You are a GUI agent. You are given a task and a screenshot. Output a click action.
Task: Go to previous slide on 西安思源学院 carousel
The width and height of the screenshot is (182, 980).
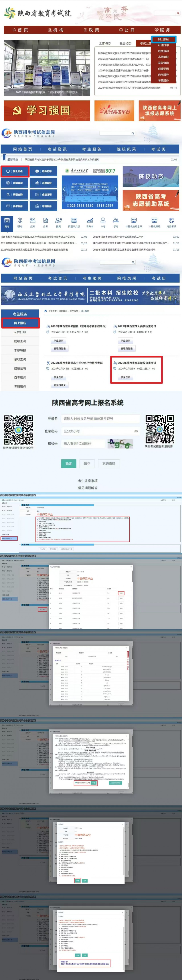64,189
